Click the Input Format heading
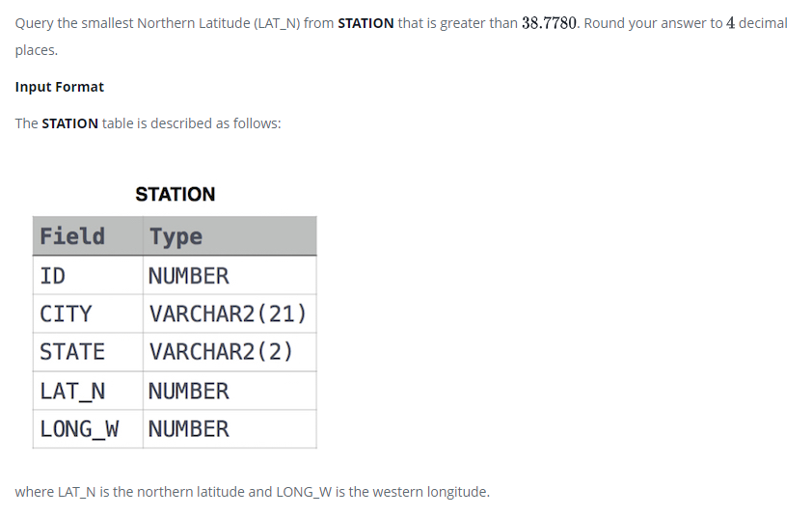 point(60,87)
